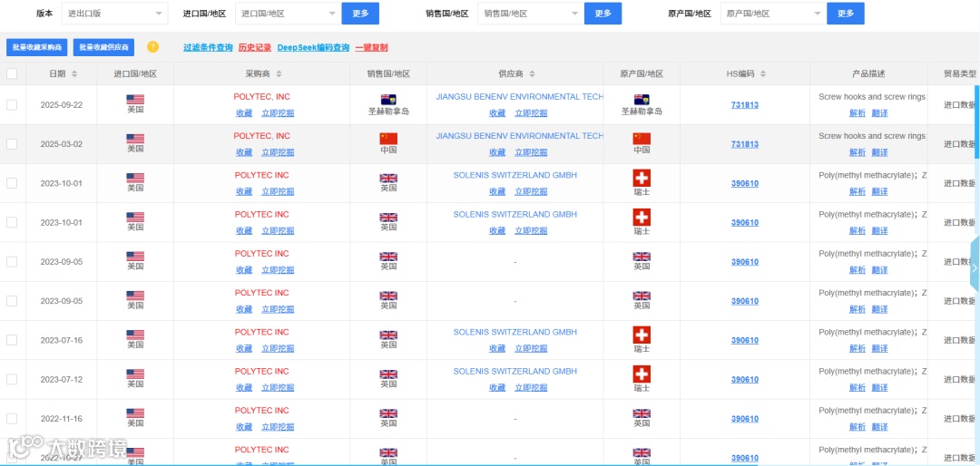Open the 销售国/地区 dropdown
Viewport: 980px width, 466px height.
pos(531,13)
